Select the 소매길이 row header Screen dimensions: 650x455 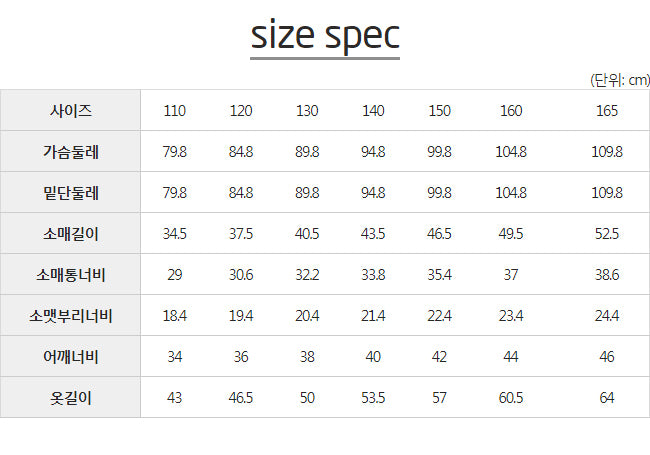pyautogui.click(x=71, y=234)
